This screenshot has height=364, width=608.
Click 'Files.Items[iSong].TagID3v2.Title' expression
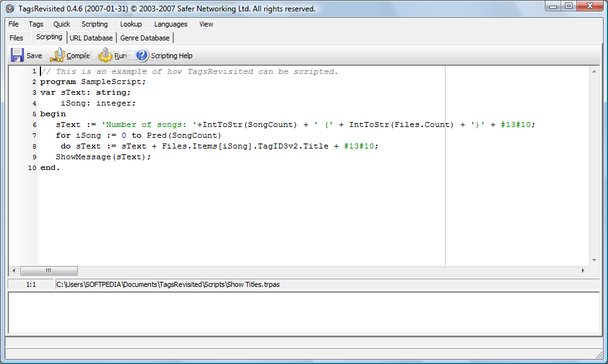tap(245, 146)
